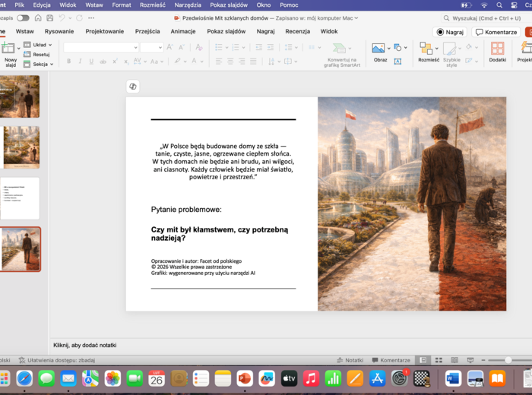Open the Dodatki add-ins icon
This screenshot has height=395, width=532.
pyautogui.click(x=497, y=49)
